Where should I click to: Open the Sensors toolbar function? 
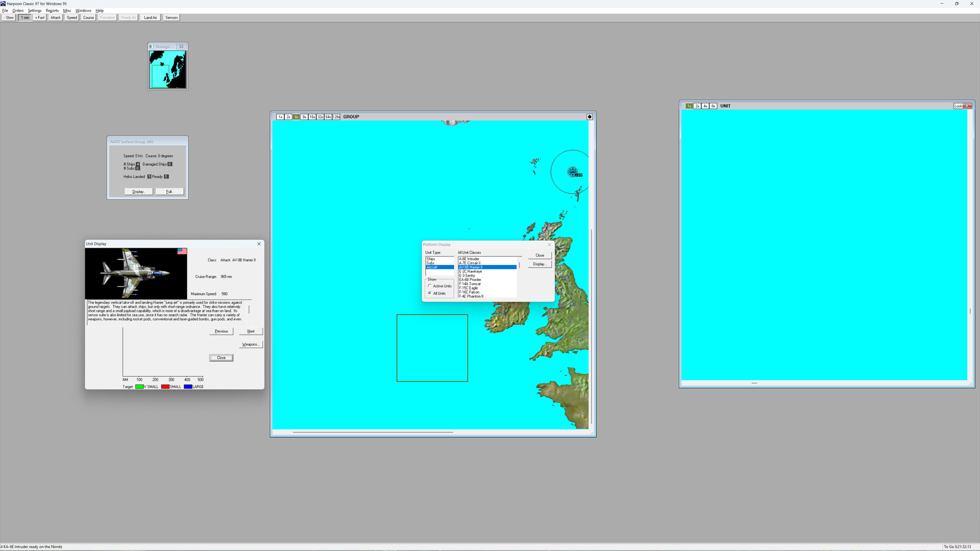[x=171, y=17]
